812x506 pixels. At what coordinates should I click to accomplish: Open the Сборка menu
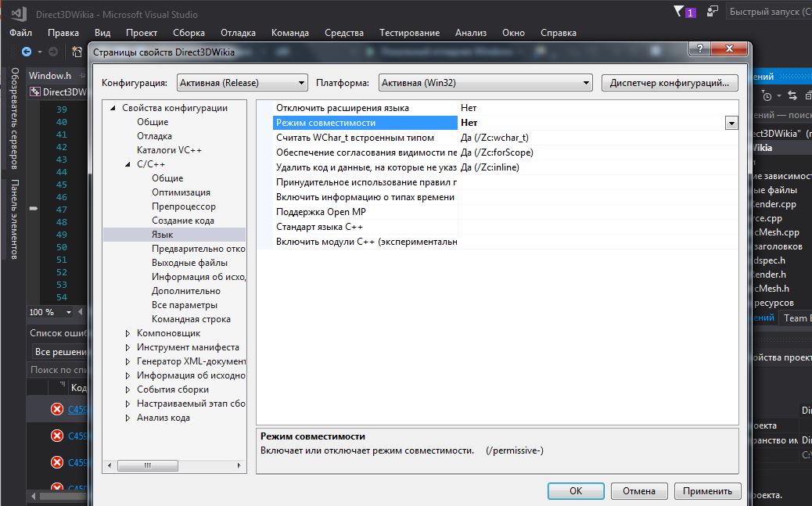(x=189, y=33)
